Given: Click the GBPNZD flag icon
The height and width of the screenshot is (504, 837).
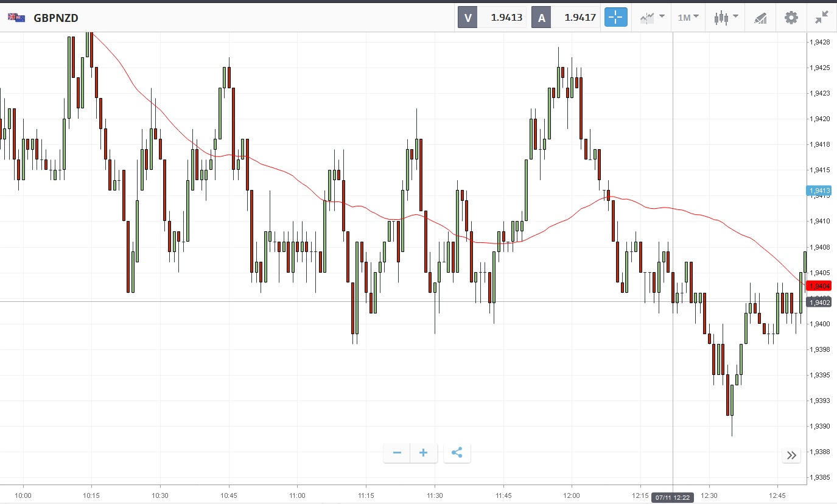Looking at the screenshot, I should click(16, 18).
